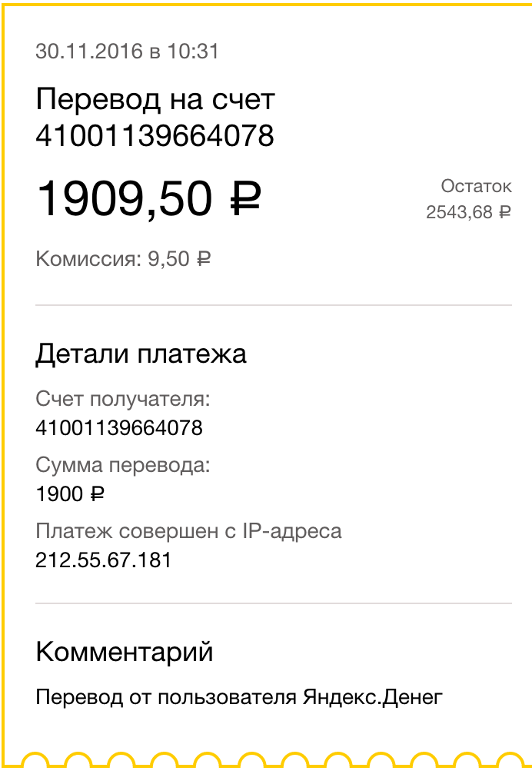
Task: Click the comment Перевод от пользователя Яндекс.Денег
Action: click(239, 697)
